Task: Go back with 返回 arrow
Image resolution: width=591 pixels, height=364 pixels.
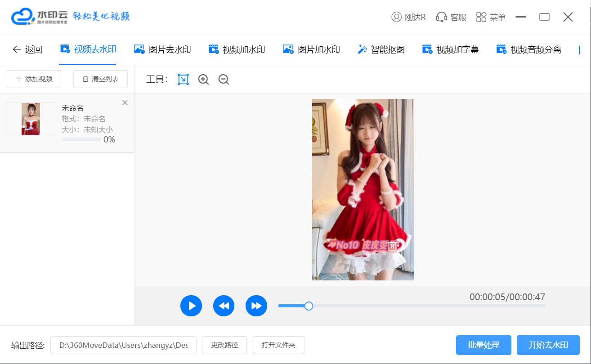Action: click(x=27, y=49)
